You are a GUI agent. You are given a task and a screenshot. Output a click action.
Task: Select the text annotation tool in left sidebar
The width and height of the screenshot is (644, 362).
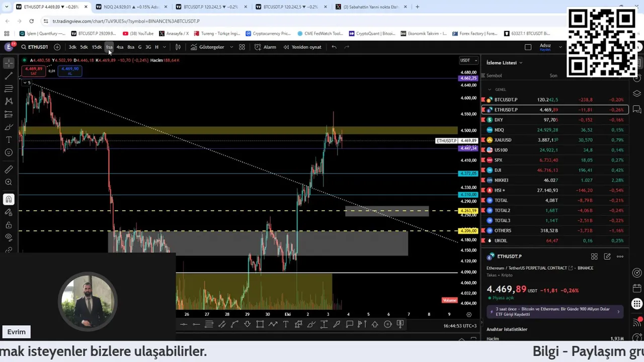9,139
